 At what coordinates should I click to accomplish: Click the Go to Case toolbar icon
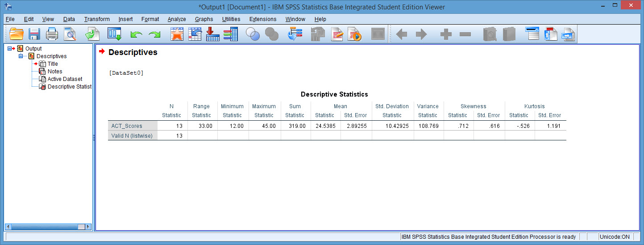tap(195, 34)
